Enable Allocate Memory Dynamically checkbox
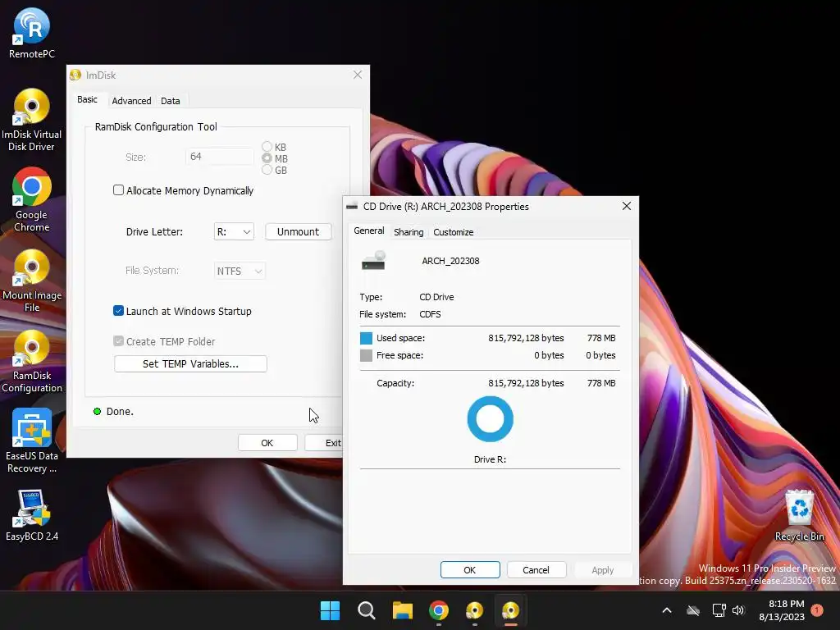Viewport: 840px width, 630px height. [x=118, y=190]
